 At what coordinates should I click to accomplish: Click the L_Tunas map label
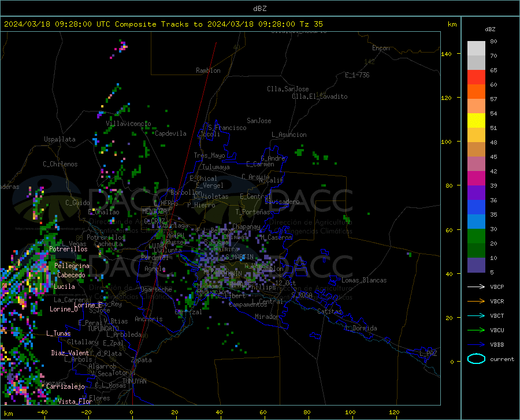click(58, 333)
